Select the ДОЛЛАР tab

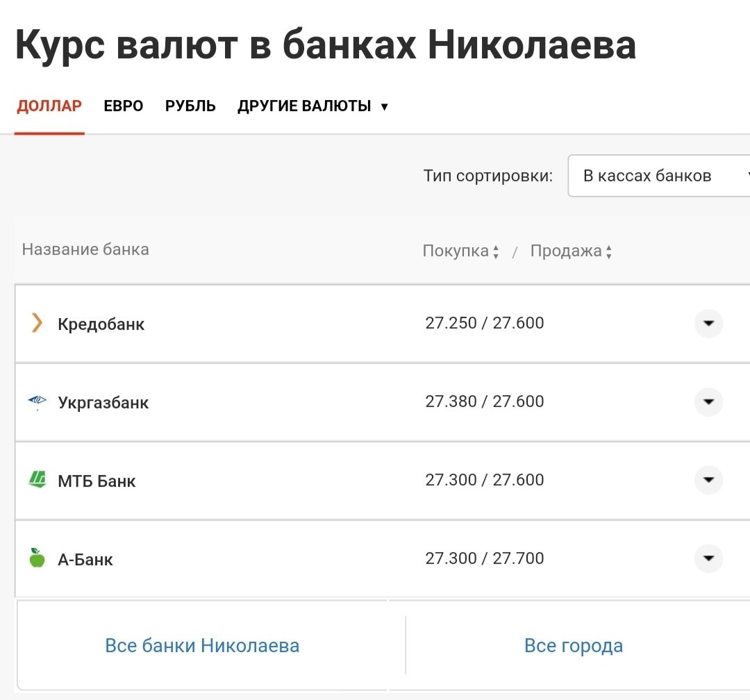click(x=49, y=106)
